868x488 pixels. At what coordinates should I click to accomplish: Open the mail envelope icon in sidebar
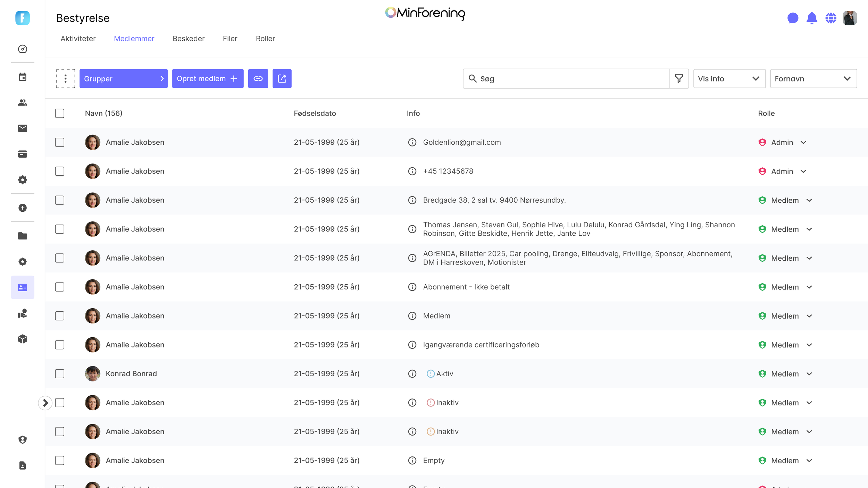(23, 128)
